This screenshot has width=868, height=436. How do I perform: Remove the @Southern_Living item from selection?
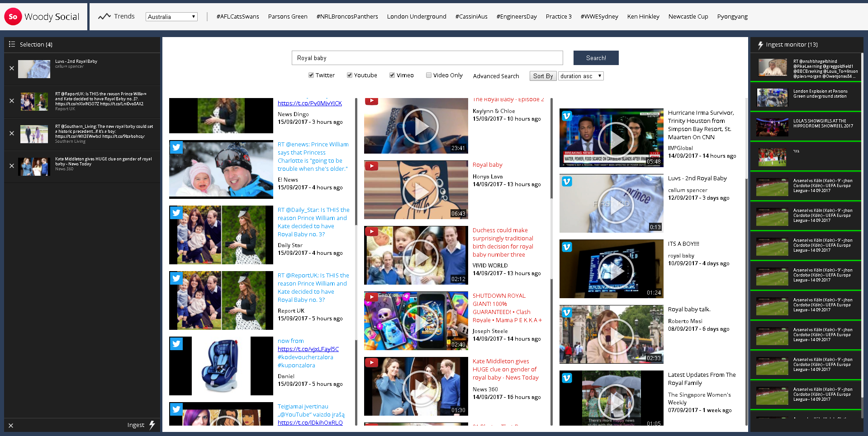click(12, 133)
